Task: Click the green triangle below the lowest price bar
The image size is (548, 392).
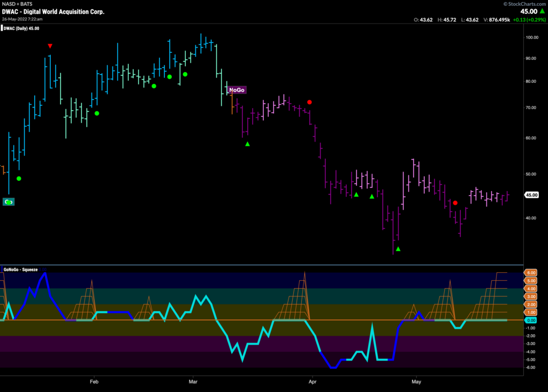Action: [x=398, y=249]
